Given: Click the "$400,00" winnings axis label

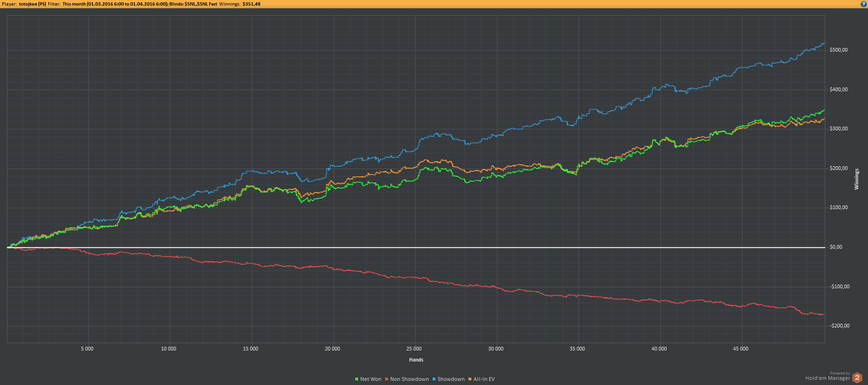Looking at the screenshot, I should [x=839, y=89].
